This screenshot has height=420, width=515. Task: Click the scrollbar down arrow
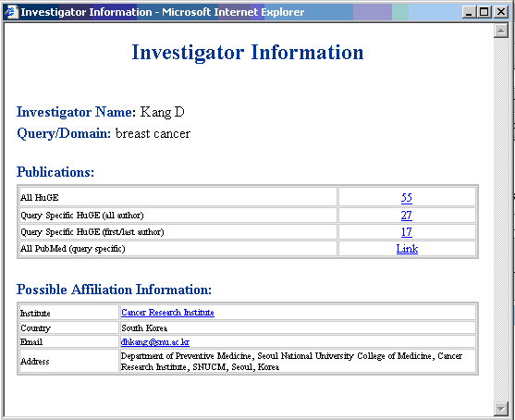pyautogui.click(x=501, y=409)
